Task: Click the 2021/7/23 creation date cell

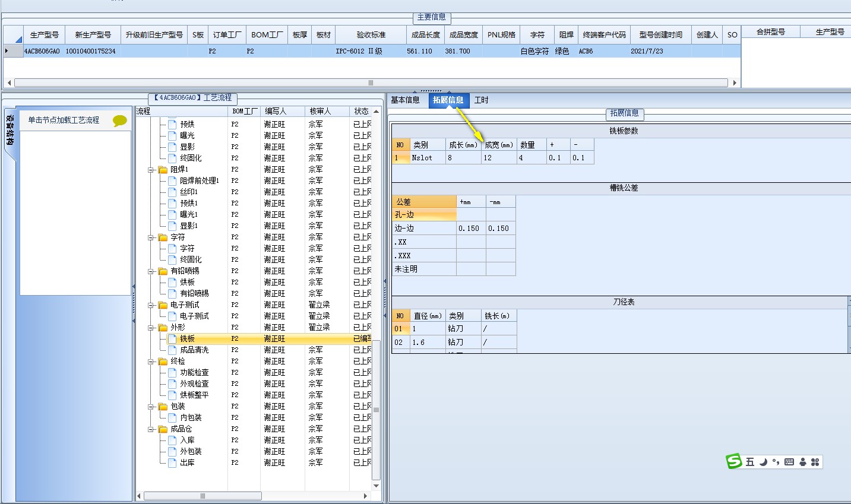Action: [x=660, y=52]
